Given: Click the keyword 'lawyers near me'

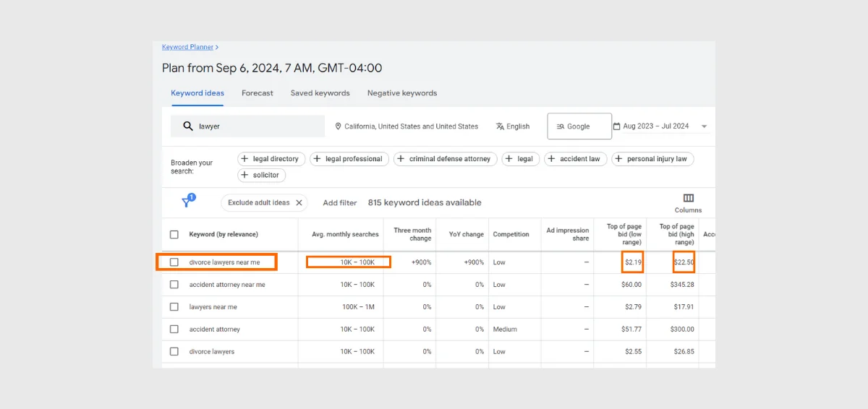Looking at the screenshot, I should (213, 307).
